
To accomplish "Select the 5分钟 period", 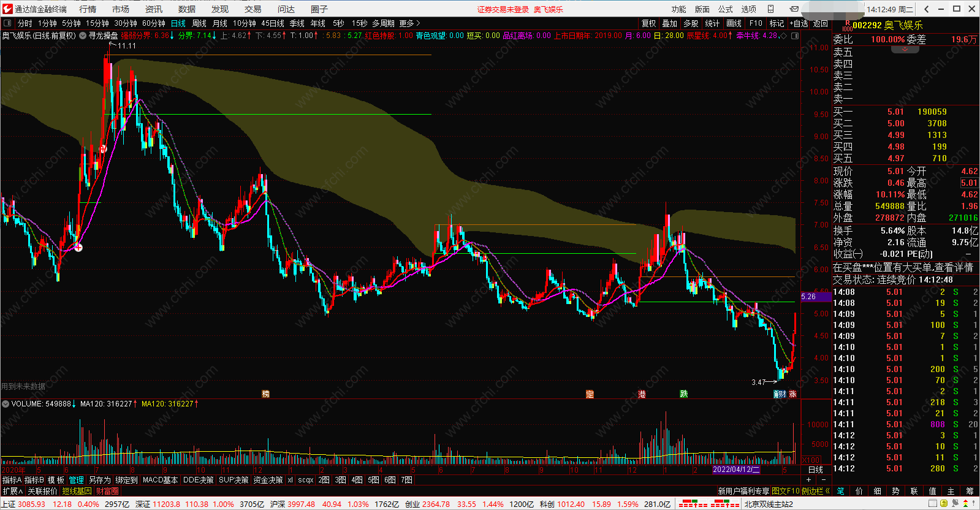I will pos(71,23).
